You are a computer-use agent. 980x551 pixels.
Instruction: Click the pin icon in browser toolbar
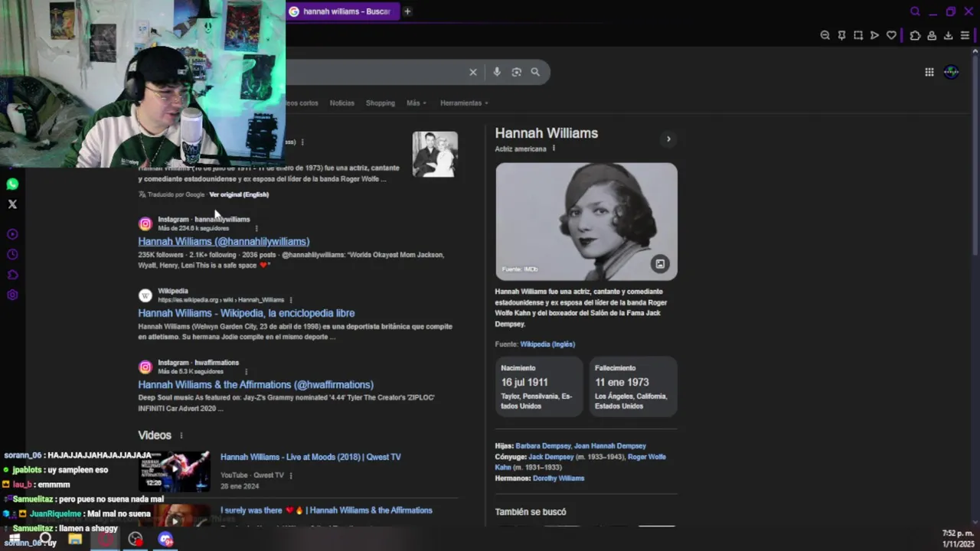(x=841, y=35)
